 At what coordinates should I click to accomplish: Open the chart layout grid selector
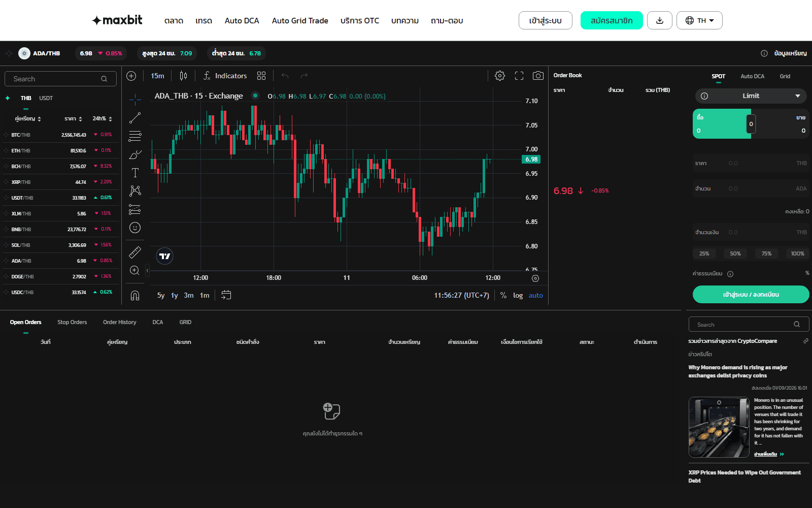coord(261,76)
